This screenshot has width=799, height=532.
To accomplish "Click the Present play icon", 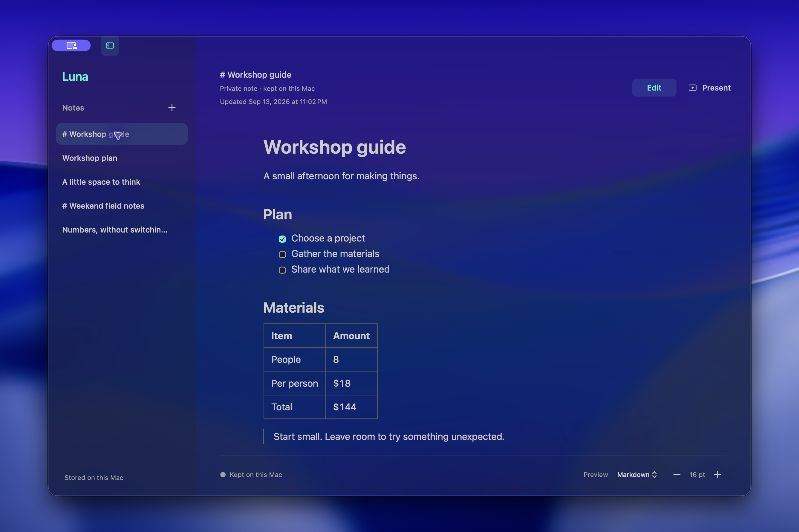I will (693, 88).
